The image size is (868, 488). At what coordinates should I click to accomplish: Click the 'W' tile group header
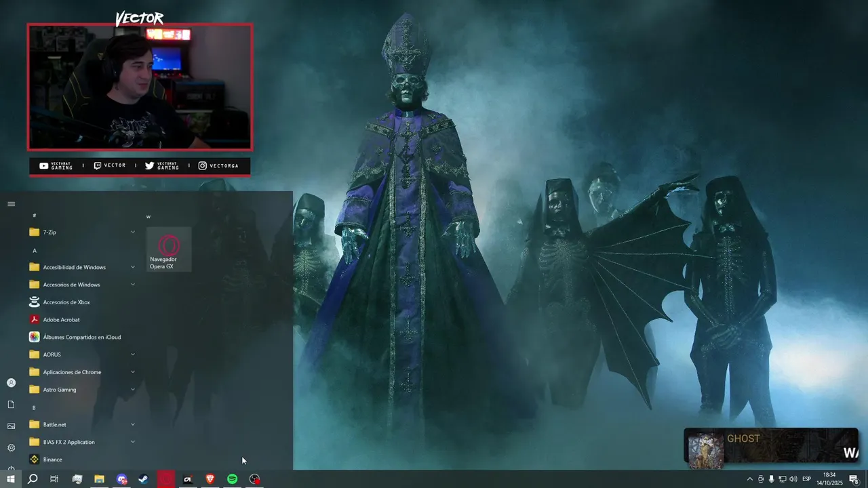(x=149, y=216)
